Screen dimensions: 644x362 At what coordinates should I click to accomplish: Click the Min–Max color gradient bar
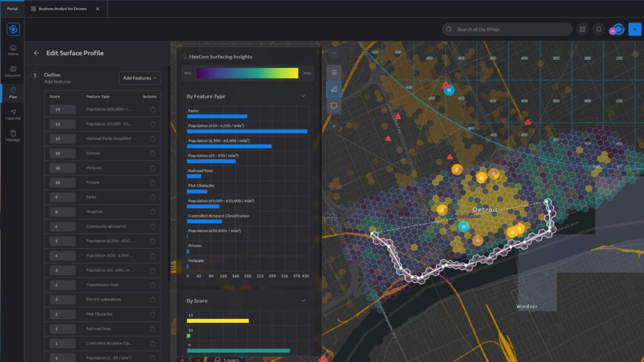click(247, 74)
